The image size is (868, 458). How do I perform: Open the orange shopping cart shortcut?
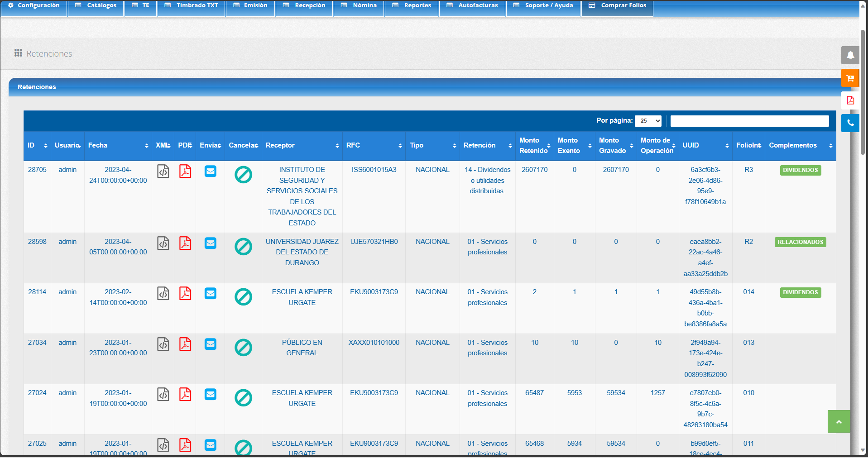point(850,78)
